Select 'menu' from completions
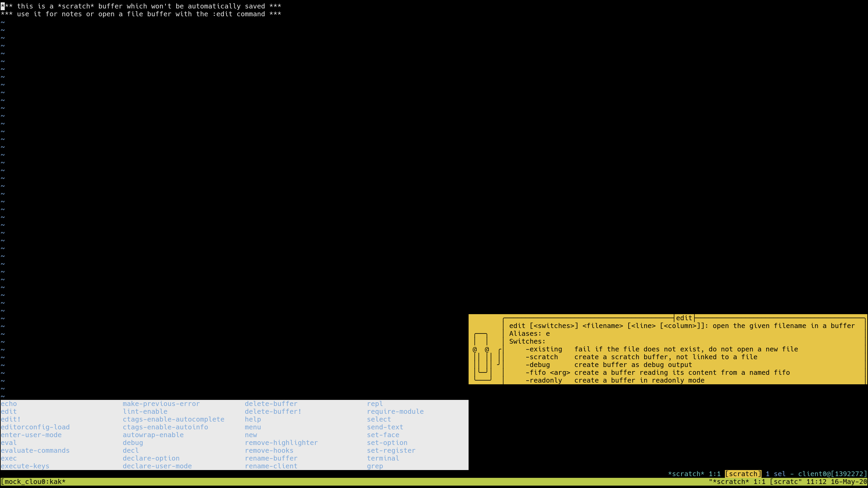The image size is (868, 488). [253, 427]
